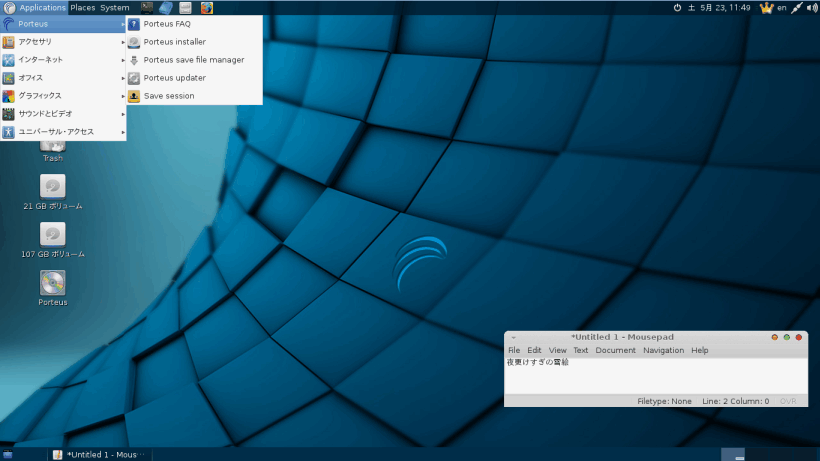Image resolution: width=820 pixels, height=461 pixels.
Task: Switch to the first workspace in the pager
Action: click(x=733, y=455)
